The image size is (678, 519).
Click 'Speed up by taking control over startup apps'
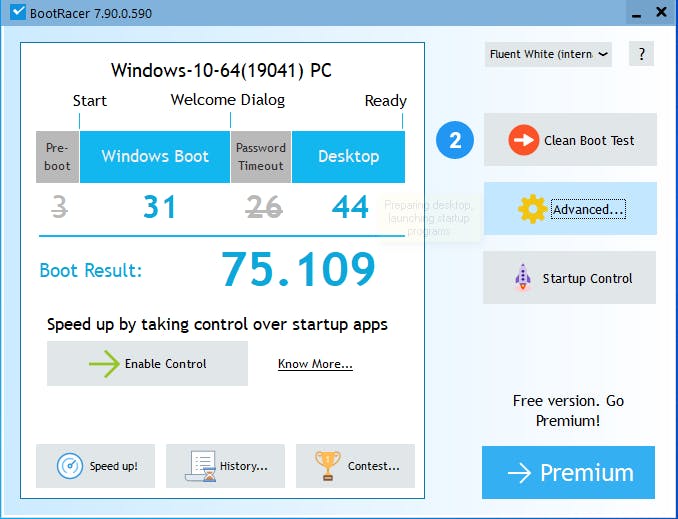coord(217,324)
